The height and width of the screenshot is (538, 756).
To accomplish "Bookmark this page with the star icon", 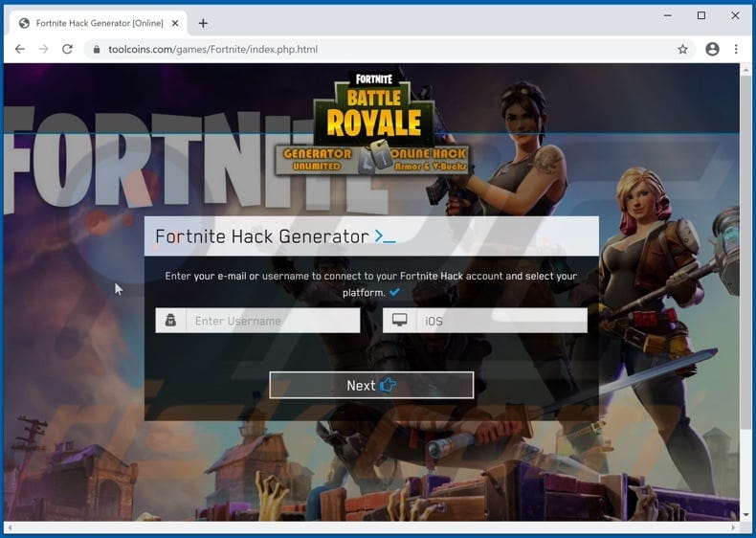I will (x=682, y=49).
